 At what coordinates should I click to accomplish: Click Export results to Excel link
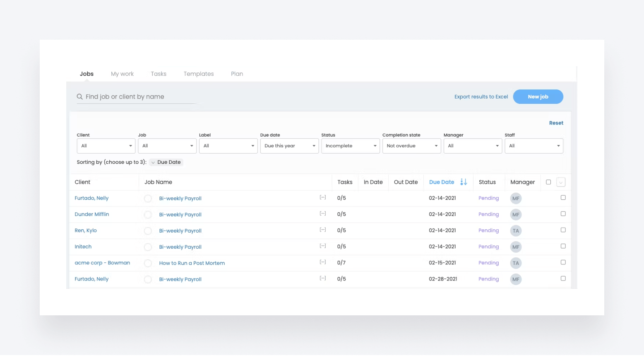(x=481, y=97)
